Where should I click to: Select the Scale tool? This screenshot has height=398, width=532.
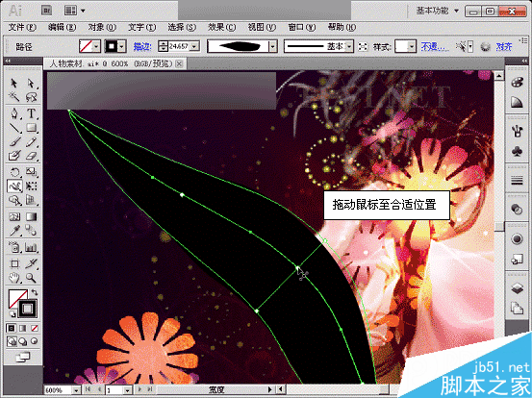pyautogui.click(x=31, y=172)
